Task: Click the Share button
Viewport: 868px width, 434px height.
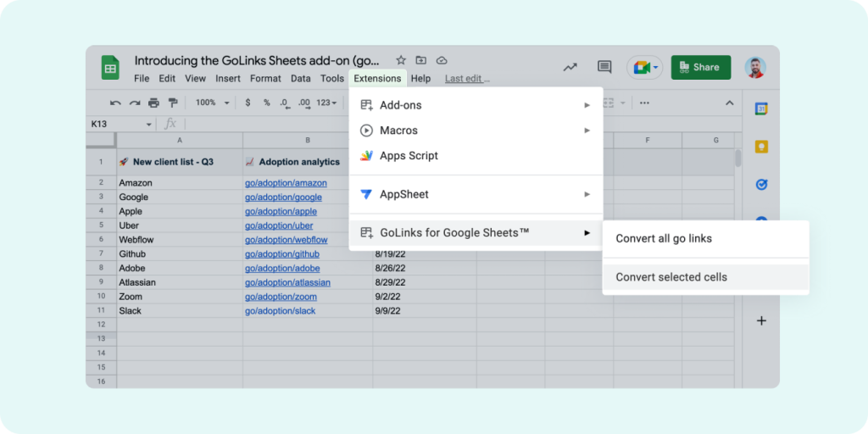Action: 701,68
